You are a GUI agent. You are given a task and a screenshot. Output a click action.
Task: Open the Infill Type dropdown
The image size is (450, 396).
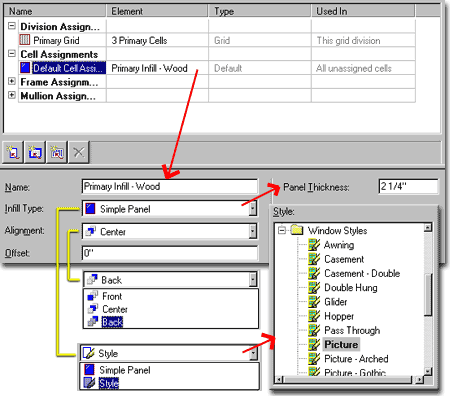[253, 209]
